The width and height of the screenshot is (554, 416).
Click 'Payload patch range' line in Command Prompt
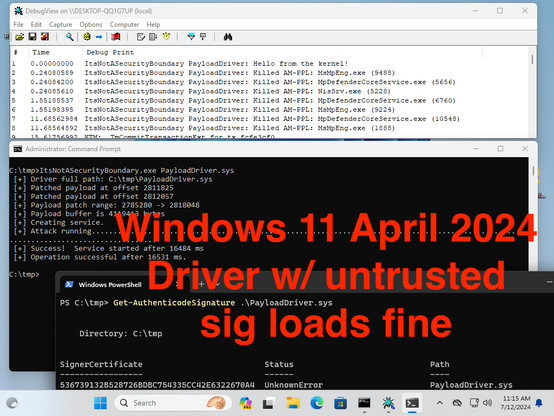(x=107, y=205)
